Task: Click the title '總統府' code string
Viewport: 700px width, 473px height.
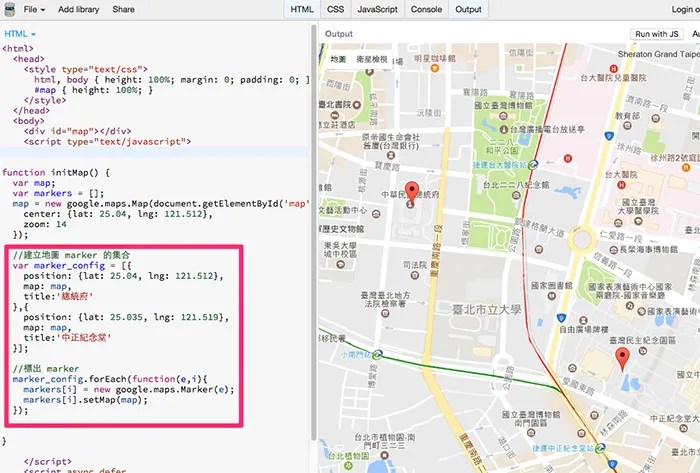Action: pyautogui.click(x=75, y=297)
